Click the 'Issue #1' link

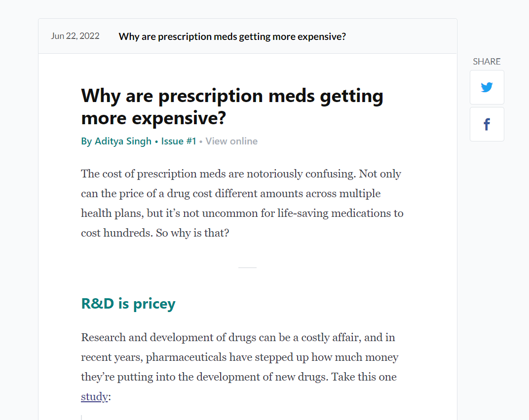tap(179, 141)
